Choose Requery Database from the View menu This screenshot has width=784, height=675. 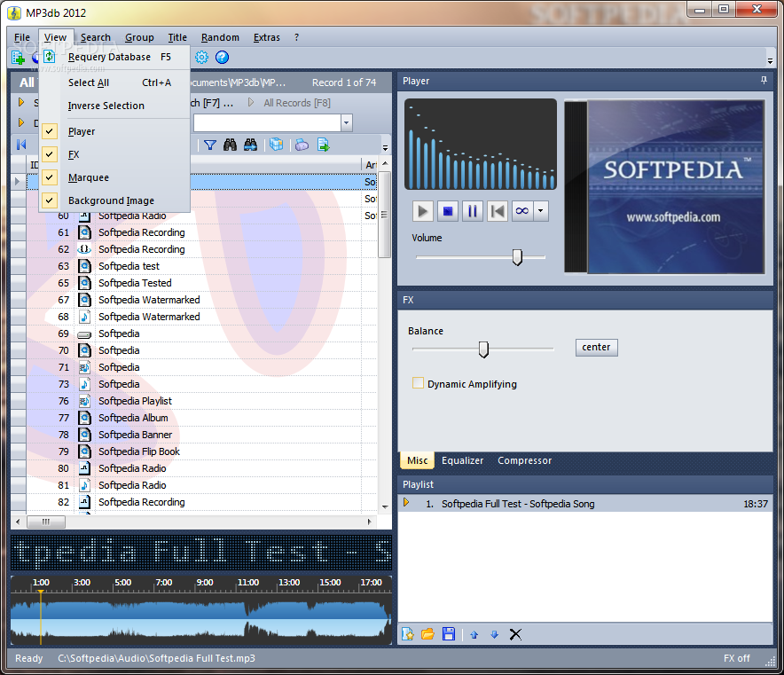(x=115, y=57)
